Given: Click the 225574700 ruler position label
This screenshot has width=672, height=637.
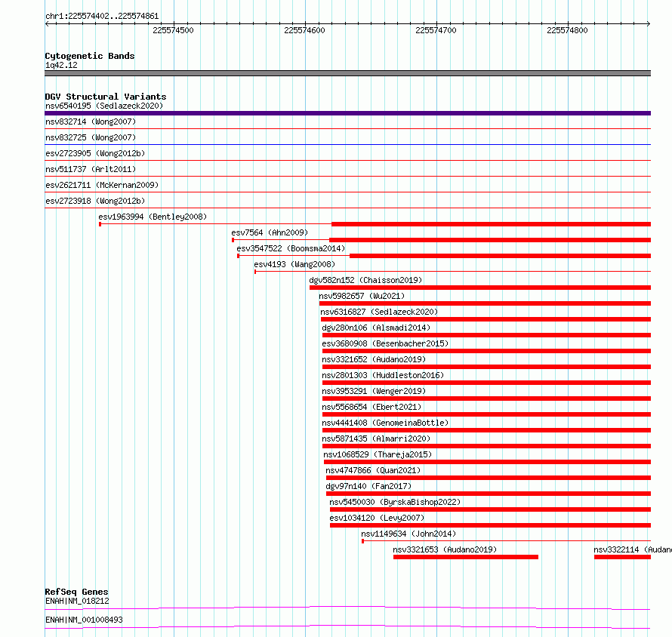Looking at the screenshot, I should click(x=436, y=30).
